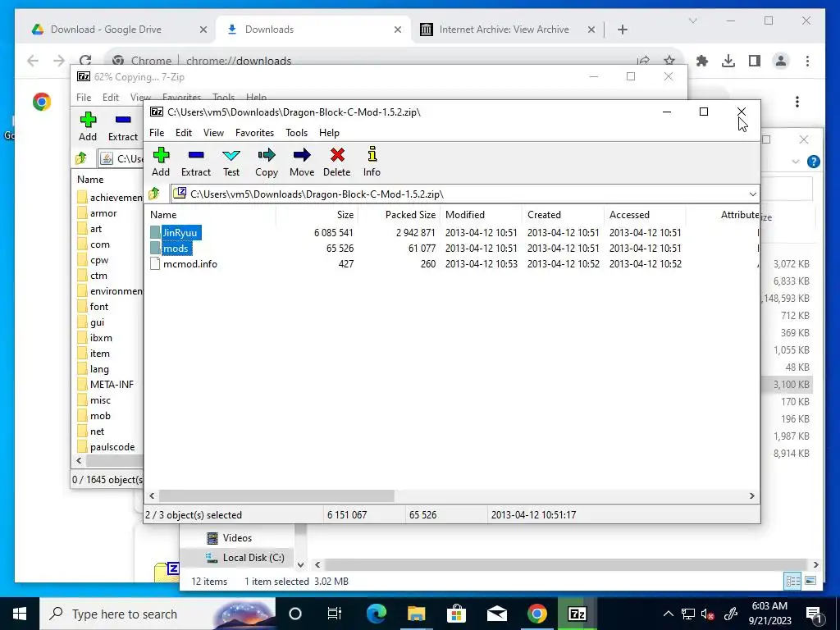Sort by Modified column header
This screenshot has height=630, width=840.
[x=465, y=215]
